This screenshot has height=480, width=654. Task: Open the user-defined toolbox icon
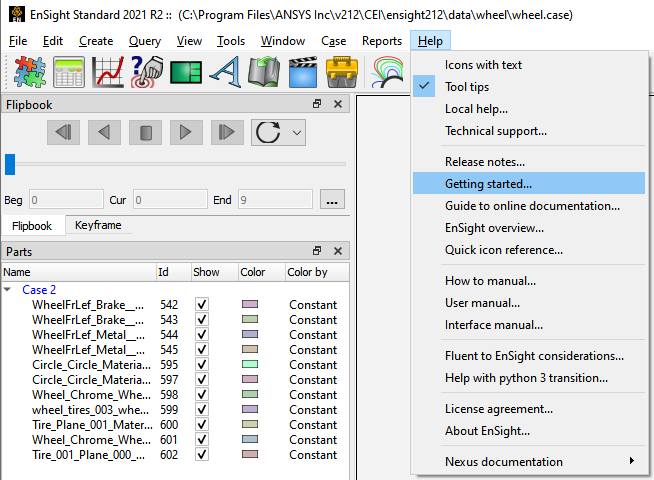click(342, 72)
